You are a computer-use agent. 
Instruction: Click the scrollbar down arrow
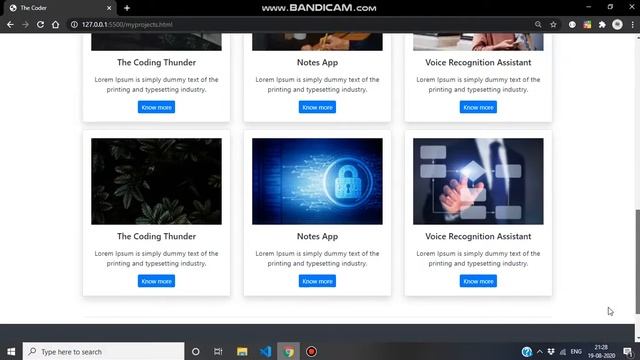coord(638,338)
